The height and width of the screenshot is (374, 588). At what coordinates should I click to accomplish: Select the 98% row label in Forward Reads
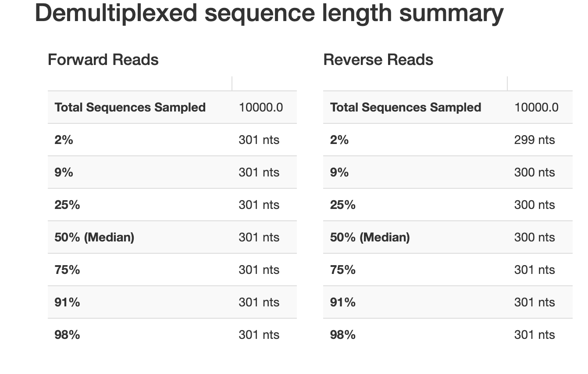67,335
